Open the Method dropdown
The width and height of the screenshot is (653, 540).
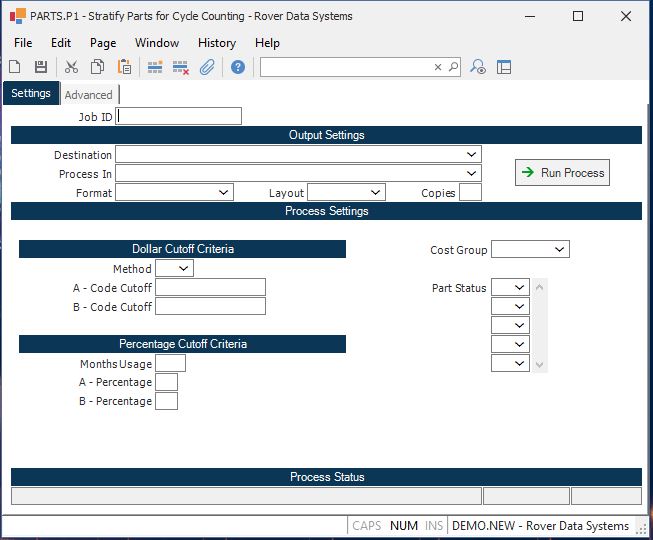[183, 268]
